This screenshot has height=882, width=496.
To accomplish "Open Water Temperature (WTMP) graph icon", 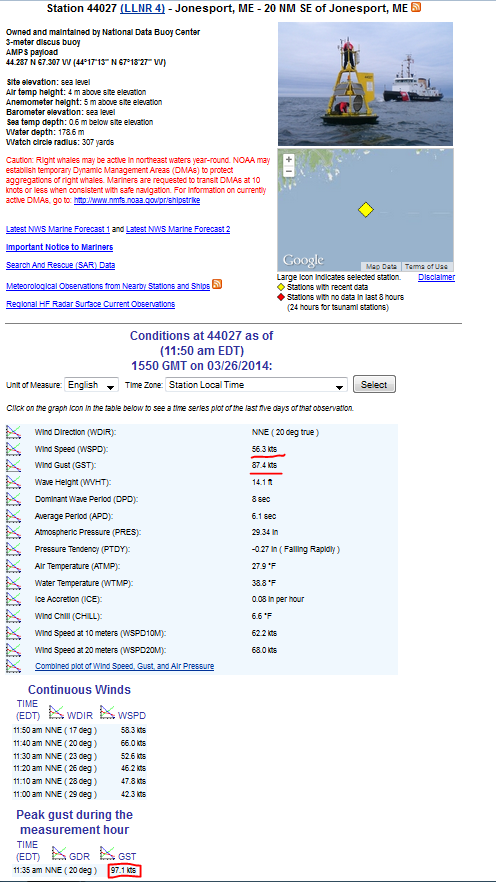I will [13, 583].
